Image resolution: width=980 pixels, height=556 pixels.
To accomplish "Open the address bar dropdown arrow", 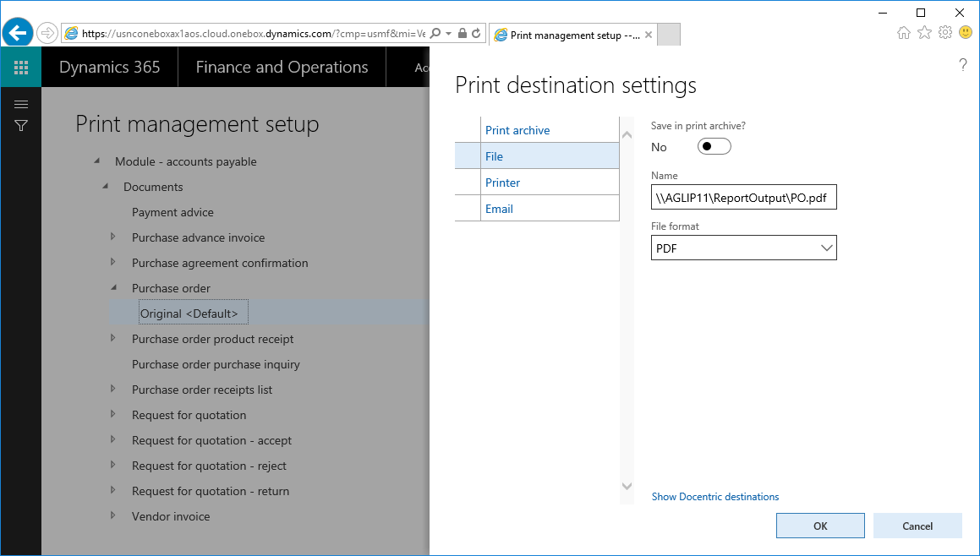I will (x=449, y=34).
